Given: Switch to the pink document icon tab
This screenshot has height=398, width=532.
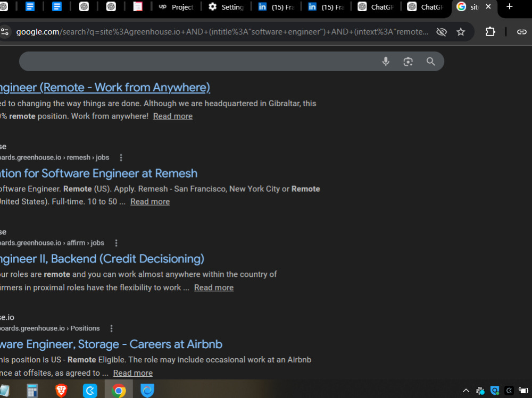Looking at the screenshot, I should click(x=137, y=7).
